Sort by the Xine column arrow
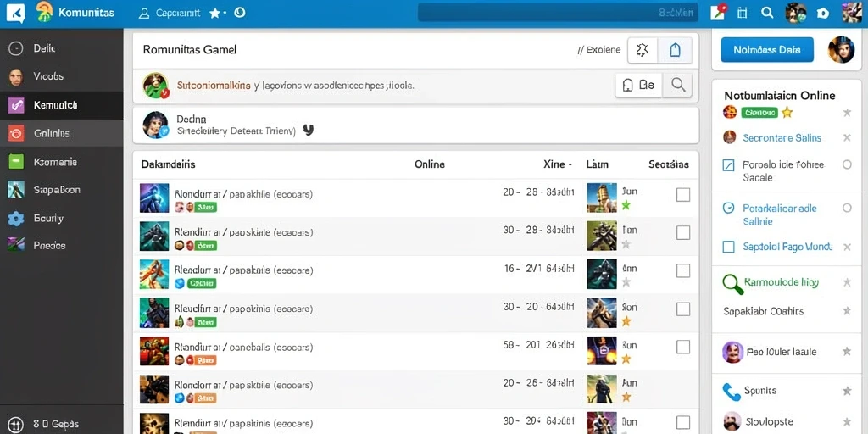 click(x=572, y=164)
